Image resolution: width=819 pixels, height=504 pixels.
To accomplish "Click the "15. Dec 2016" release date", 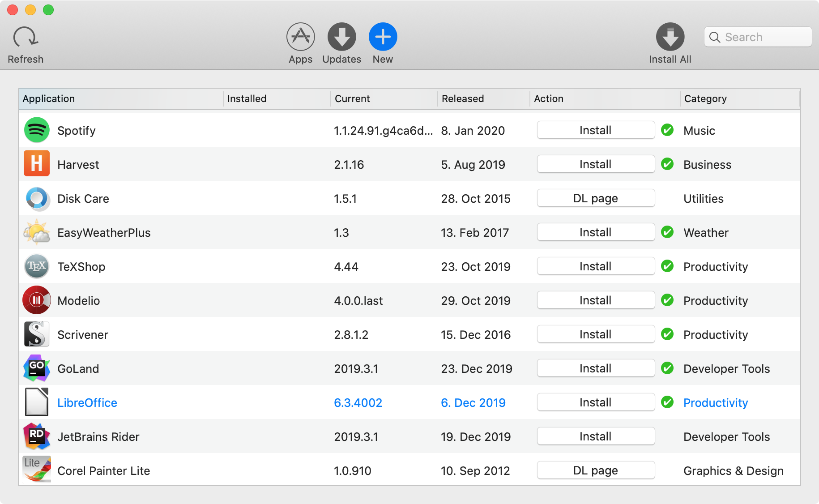I will point(476,335).
